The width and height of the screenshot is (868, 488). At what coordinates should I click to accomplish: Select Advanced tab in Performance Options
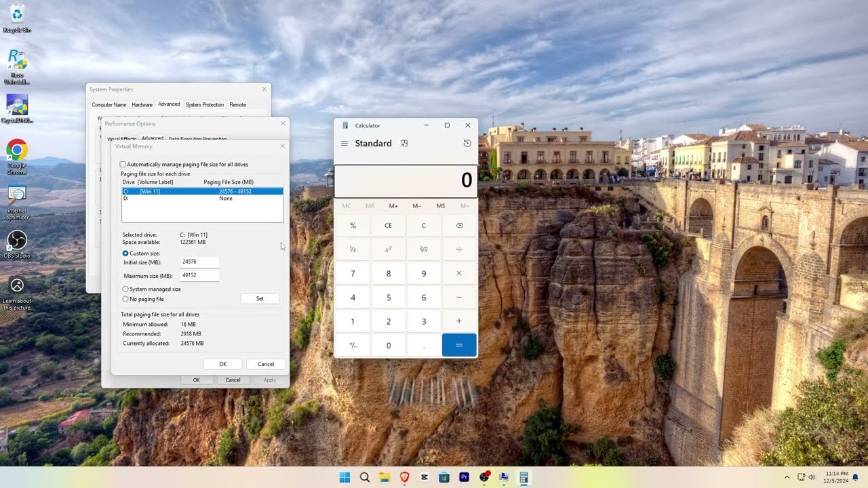point(153,138)
